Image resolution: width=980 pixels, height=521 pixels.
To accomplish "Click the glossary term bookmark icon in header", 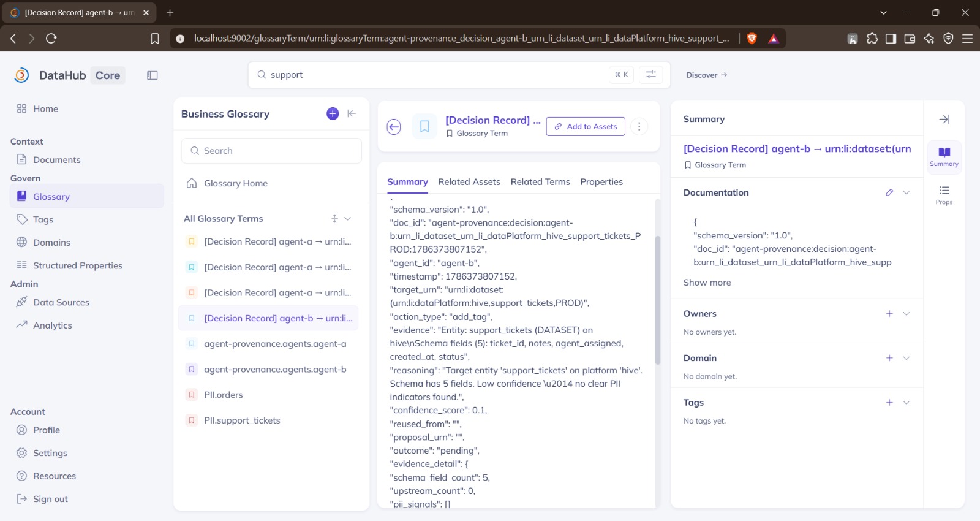I will click(424, 127).
